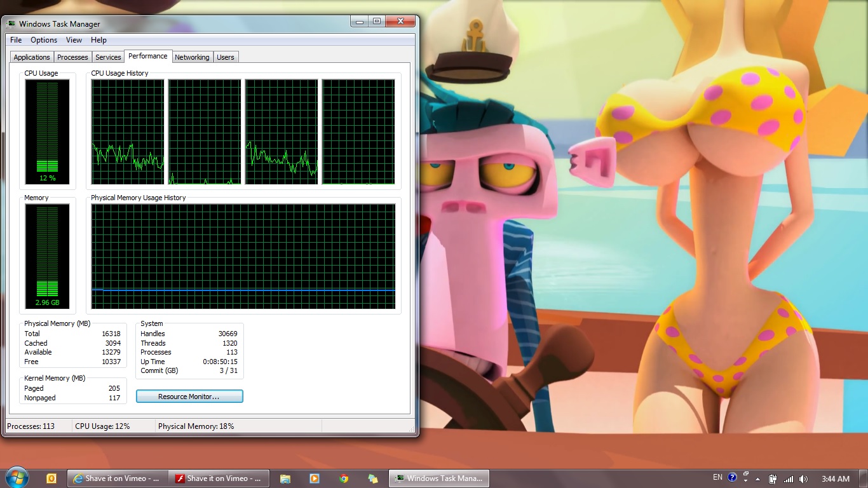Switch to Internet Explorer Shave it on Vimeo window
The width and height of the screenshot is (868, 488).
pyautogui.click(x=118, y=478)
